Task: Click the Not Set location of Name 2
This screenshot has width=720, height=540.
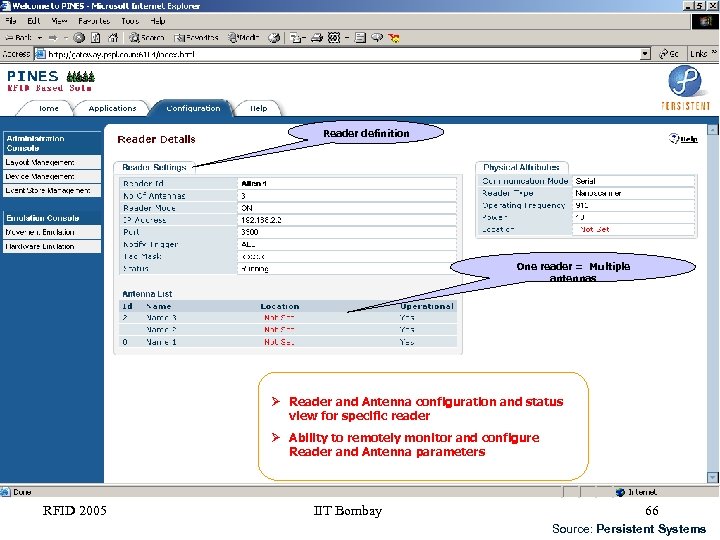Action: pos(279,330)
